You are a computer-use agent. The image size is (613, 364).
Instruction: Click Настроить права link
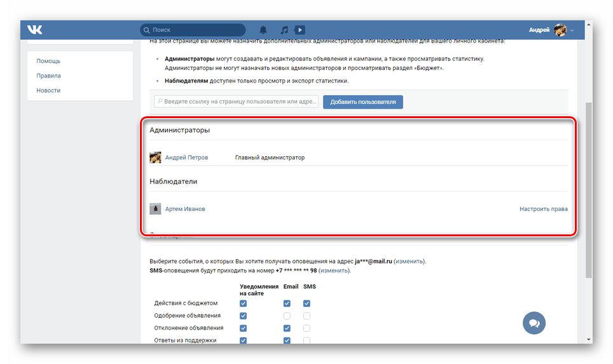pos(544,209)
